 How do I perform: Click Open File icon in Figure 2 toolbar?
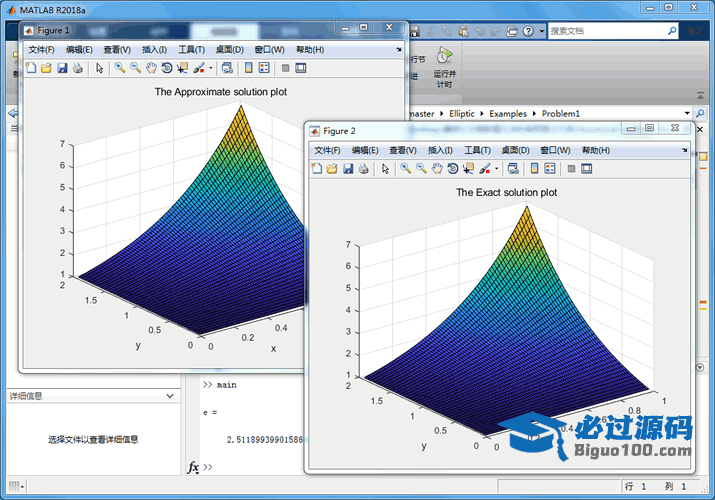[x=332, y=169]
